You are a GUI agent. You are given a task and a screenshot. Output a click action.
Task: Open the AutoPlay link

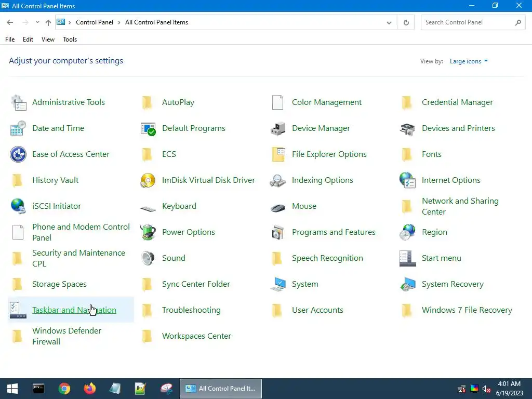tap(178, 102)
